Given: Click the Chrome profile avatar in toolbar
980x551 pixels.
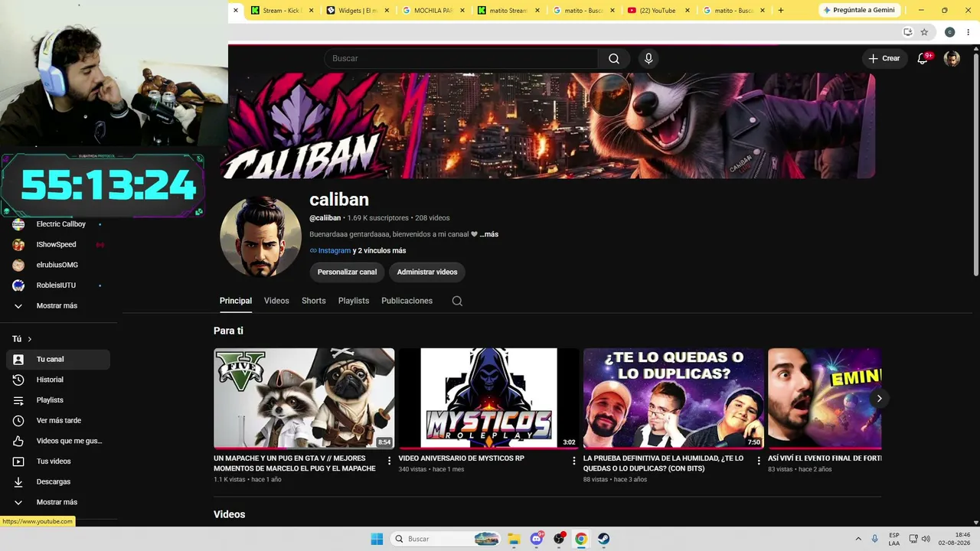Looking at the screenshot, I should 949,32.
